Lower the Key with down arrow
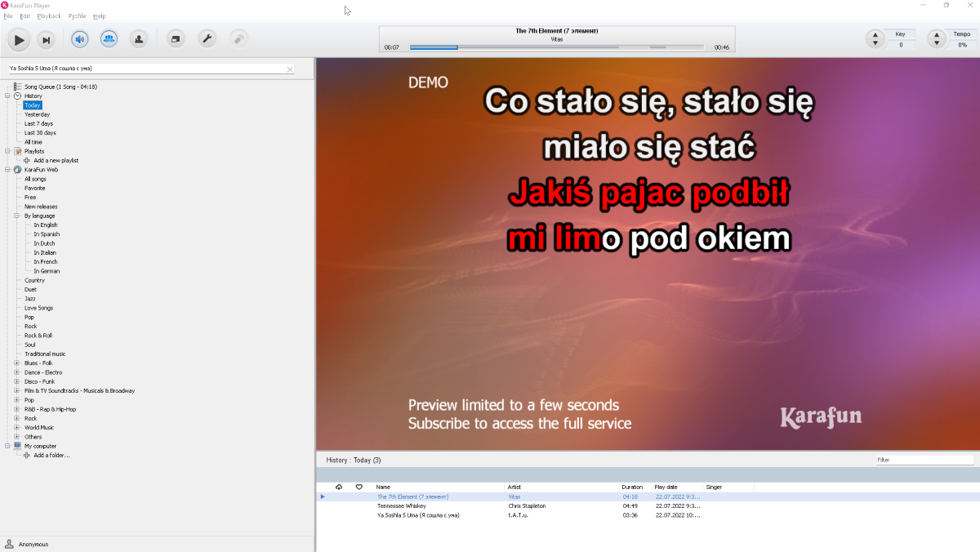Image resolution: width=980 pixels, height=552 pixels. point(875,43)
